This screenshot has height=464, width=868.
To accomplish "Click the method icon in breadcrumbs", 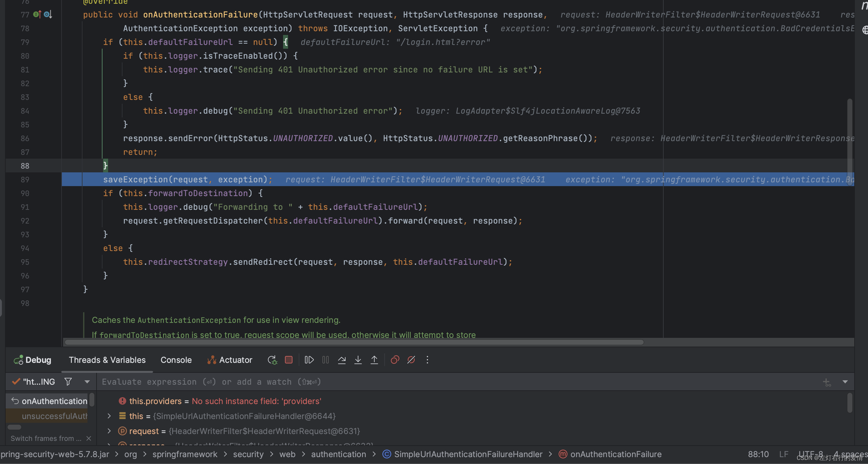I will coord(563,454).
